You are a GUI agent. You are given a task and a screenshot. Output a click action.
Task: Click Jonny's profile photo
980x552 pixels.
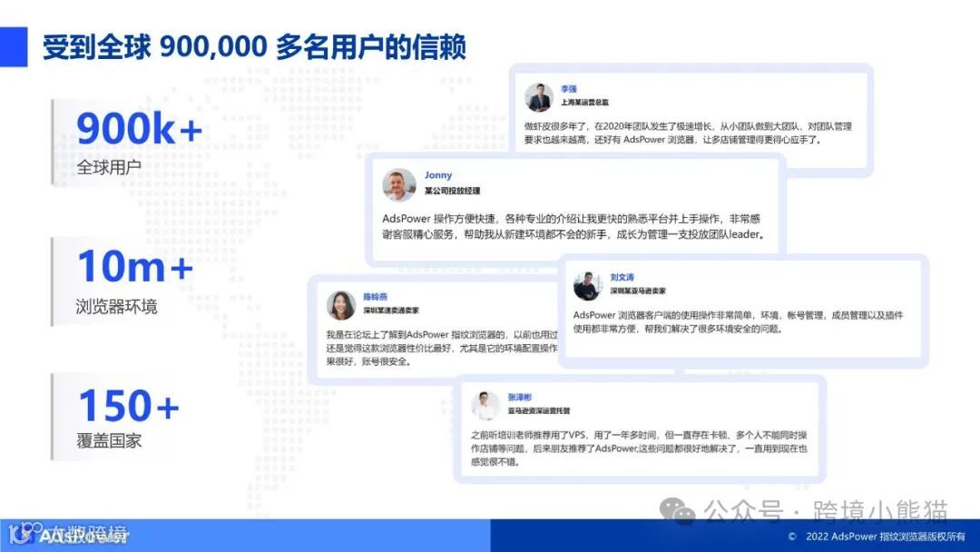[398, 184]
